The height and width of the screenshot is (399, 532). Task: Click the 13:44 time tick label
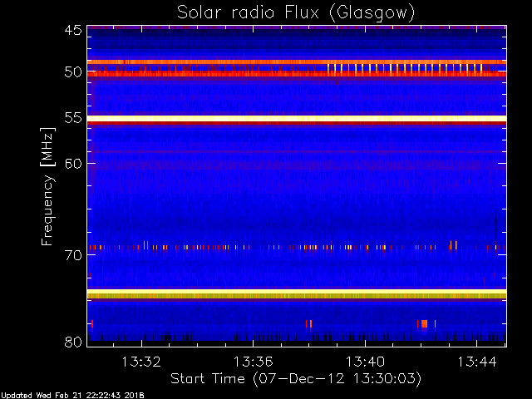tap(477, 362)
